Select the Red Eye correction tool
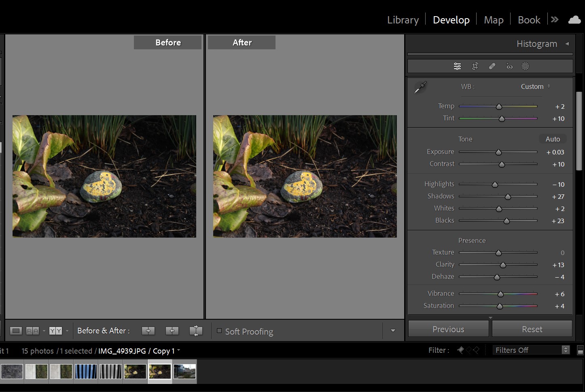This screenshot has width=585, height=392. click(509, 66)
